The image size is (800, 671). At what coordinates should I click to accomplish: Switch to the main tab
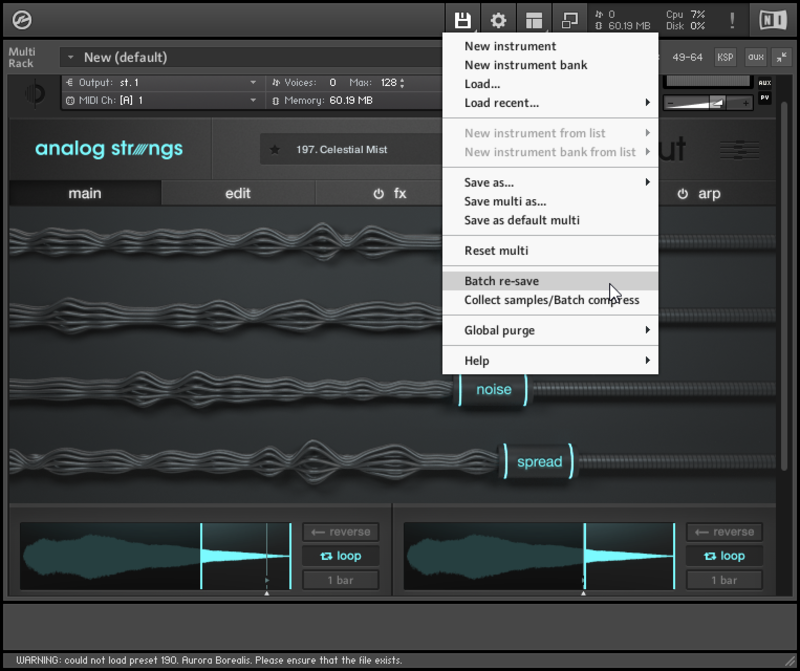pyautogui.click(x=85, y=193)
